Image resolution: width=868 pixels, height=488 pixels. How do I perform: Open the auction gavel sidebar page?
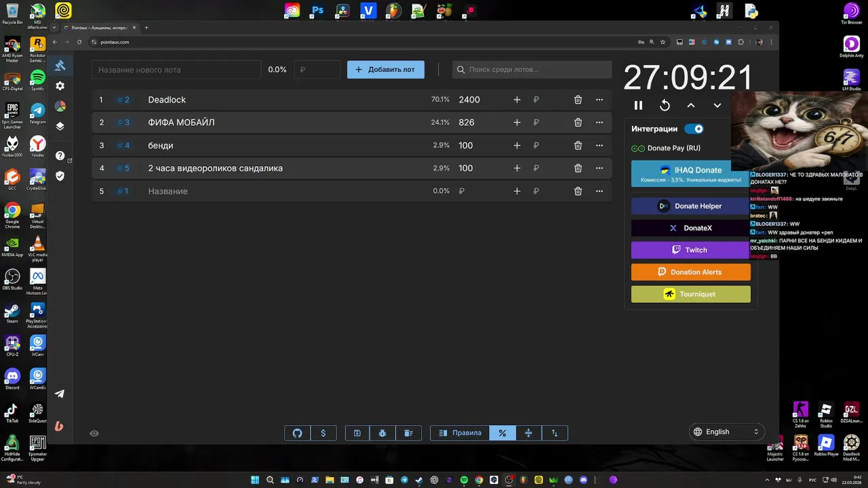pyautogui.click(x=60, y=65)
